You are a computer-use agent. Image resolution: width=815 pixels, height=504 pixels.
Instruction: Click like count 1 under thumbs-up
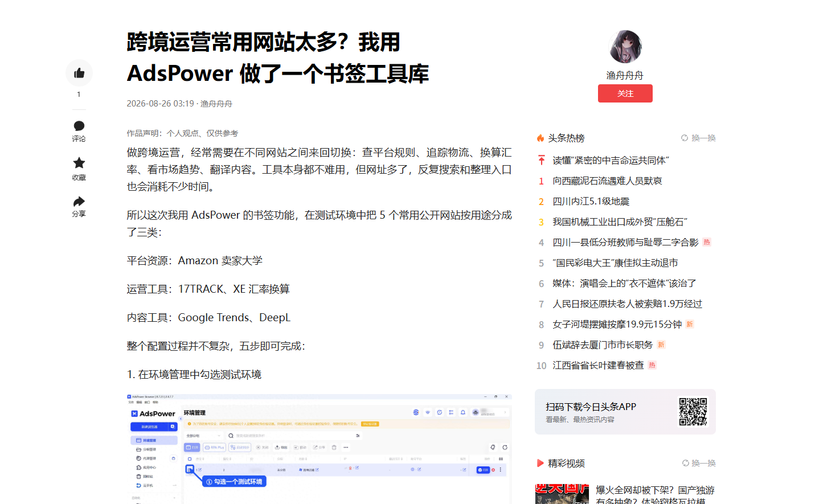click(x=79, y=95)
